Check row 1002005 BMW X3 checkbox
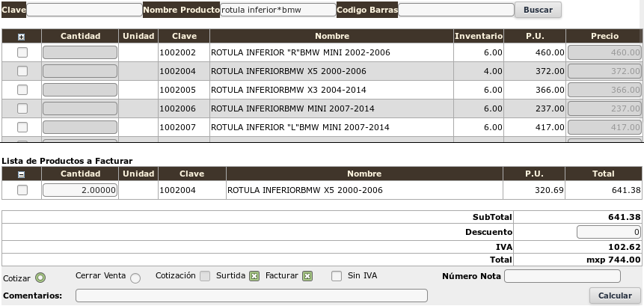 (x=22, y=90)
